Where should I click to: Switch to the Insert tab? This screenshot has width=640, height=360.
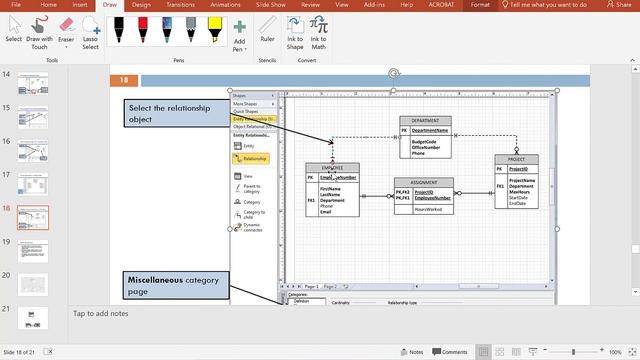[80, 4]
